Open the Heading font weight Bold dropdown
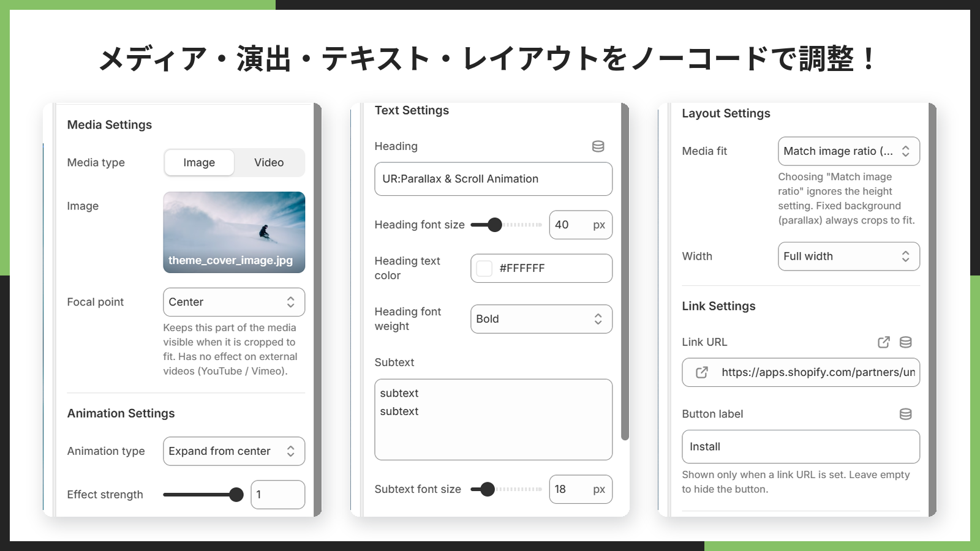 point(541,319)
